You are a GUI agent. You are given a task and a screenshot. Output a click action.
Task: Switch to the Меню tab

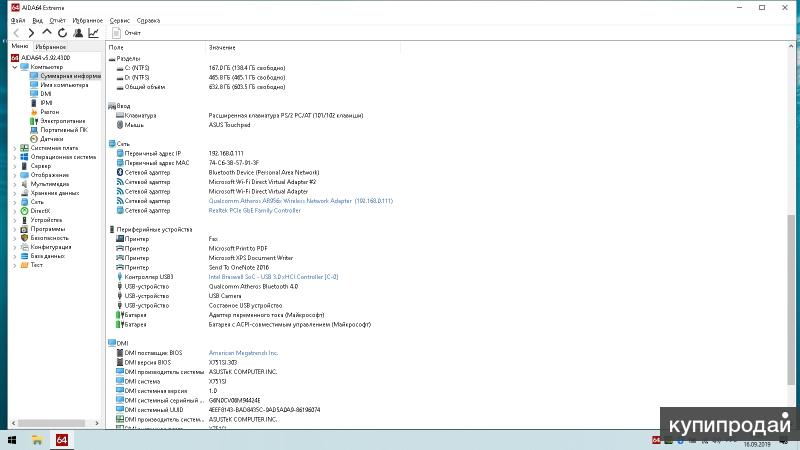(x=20, y=46)
